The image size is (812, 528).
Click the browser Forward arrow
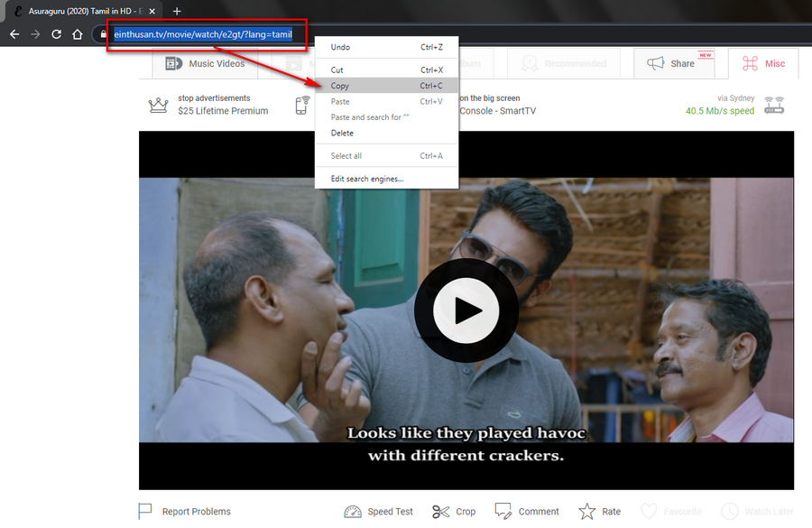35,34
